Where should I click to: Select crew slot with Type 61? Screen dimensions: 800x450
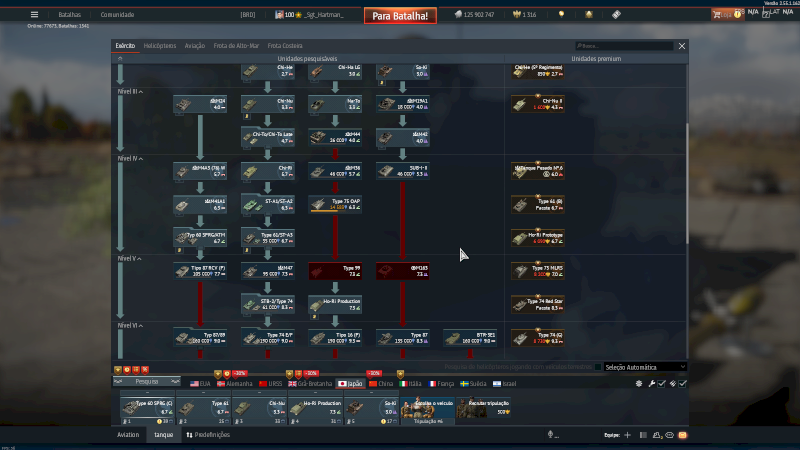click(x=204, y=408)
